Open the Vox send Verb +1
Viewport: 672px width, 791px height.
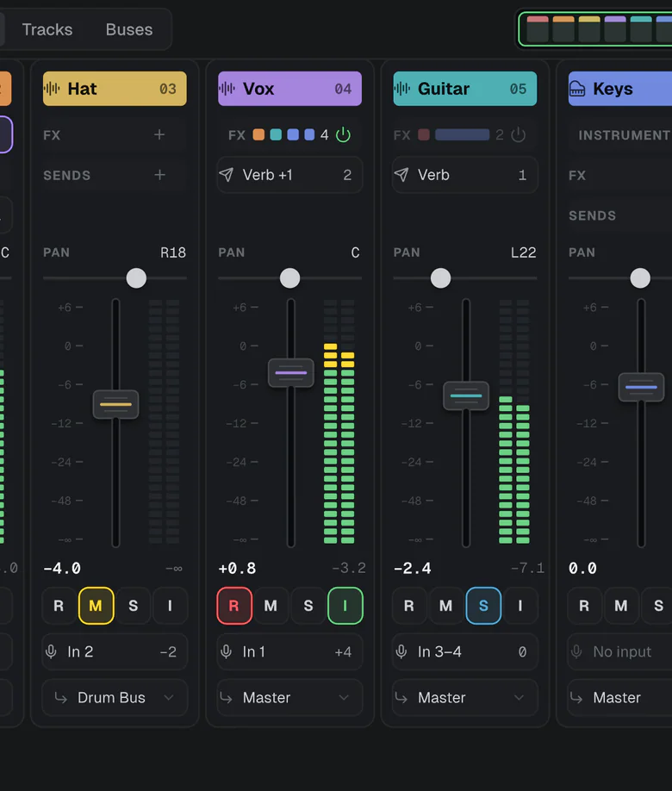[x=289, y=175]
